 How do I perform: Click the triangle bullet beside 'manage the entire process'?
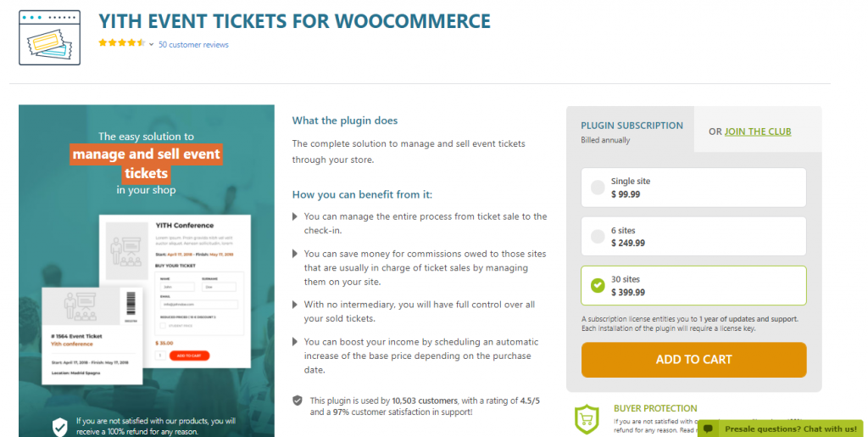[x=295, y=216]
